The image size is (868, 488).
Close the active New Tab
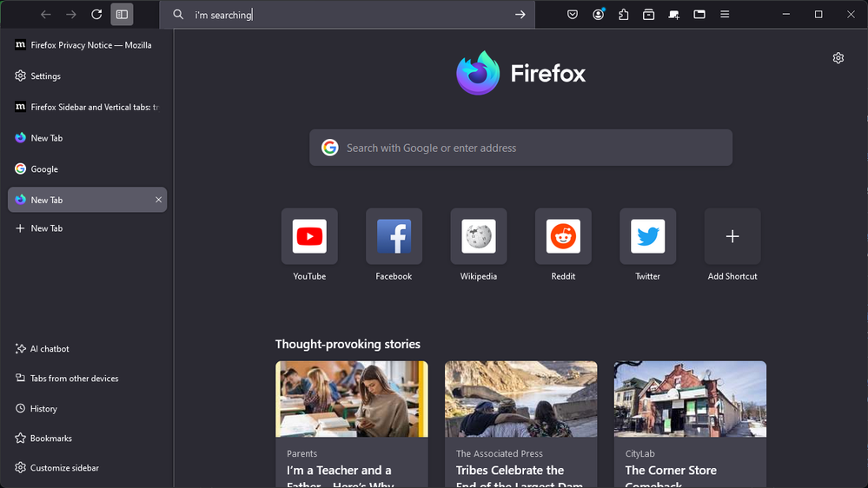point(158,200)
